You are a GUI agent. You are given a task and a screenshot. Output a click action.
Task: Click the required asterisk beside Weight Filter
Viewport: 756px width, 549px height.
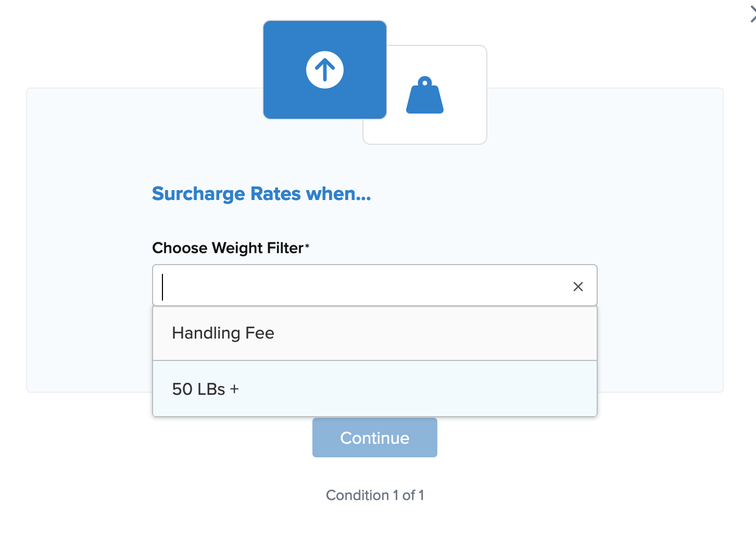(307, 246)
